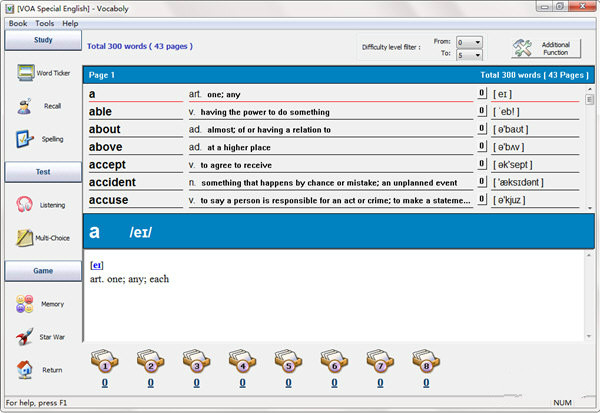Screen dimensions: 600x413
Task: Click the phonetic [ə'baʊt] entry
Action: coord(511,129)
